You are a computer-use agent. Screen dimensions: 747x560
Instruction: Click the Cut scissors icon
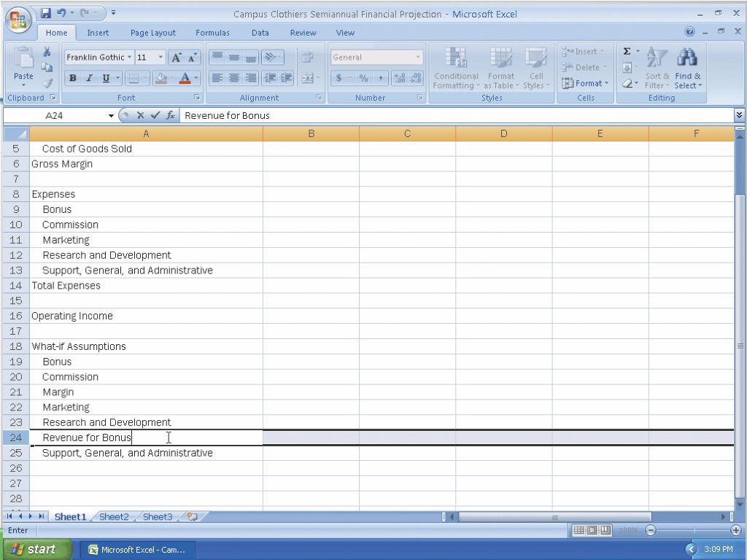tap(47, 52)
